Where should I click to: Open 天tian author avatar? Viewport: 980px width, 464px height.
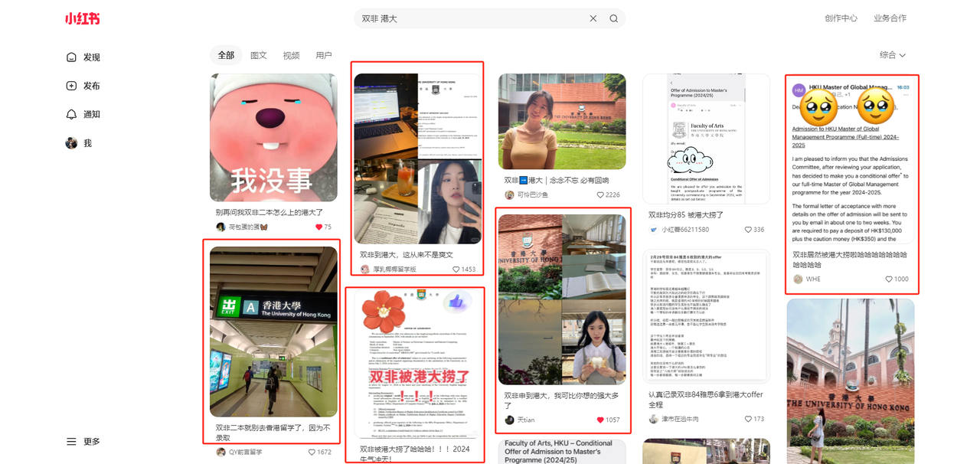coord(509,420)
